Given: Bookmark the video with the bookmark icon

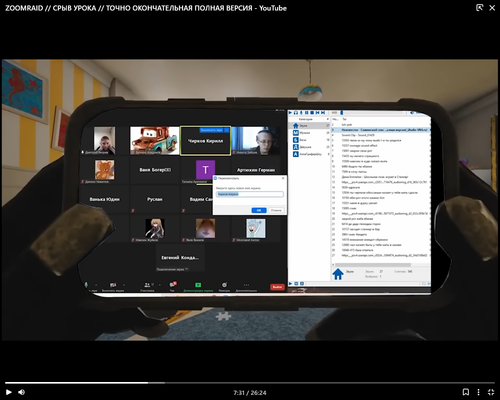Looking at the screenshot, I should point(466,392).
